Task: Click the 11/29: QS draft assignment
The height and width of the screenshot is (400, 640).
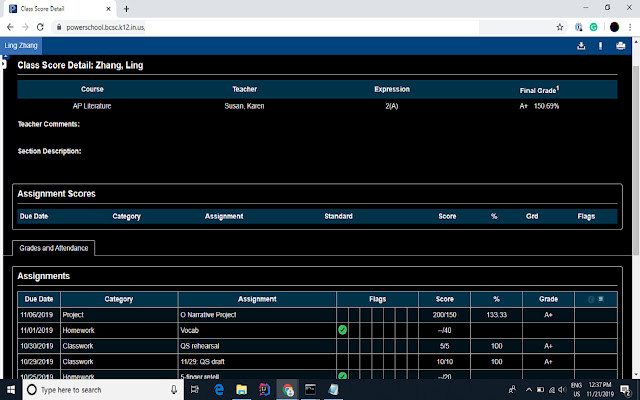Action: pyautogui.click(x=202, y=362)
